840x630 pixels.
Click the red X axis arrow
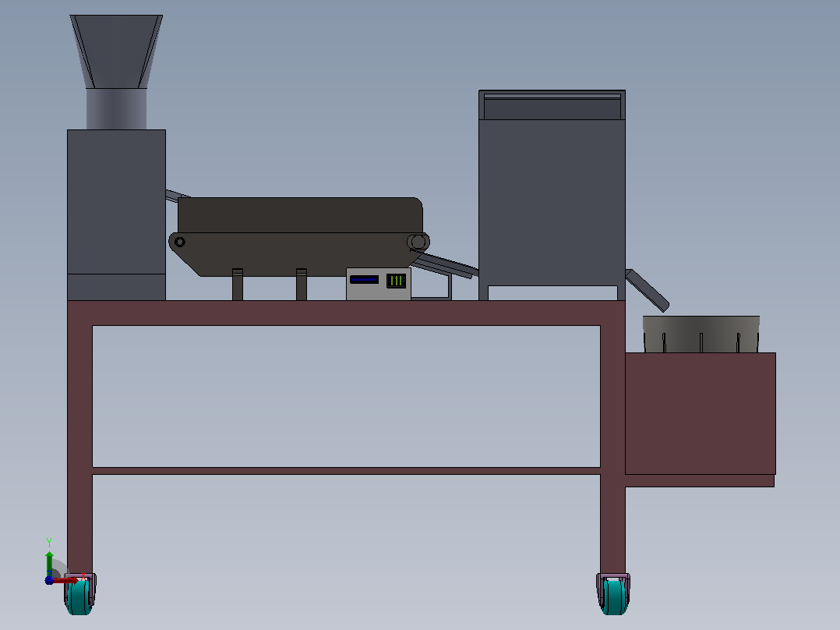66,580
